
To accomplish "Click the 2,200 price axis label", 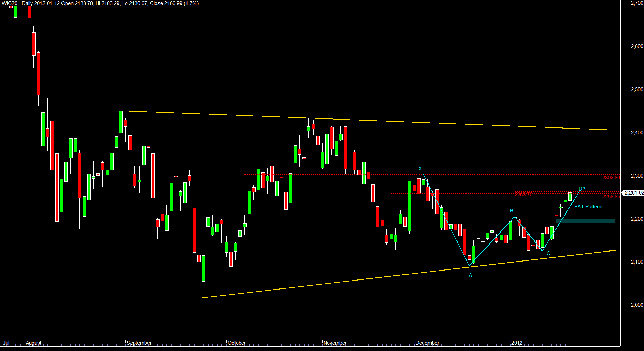I will [637, 219].
